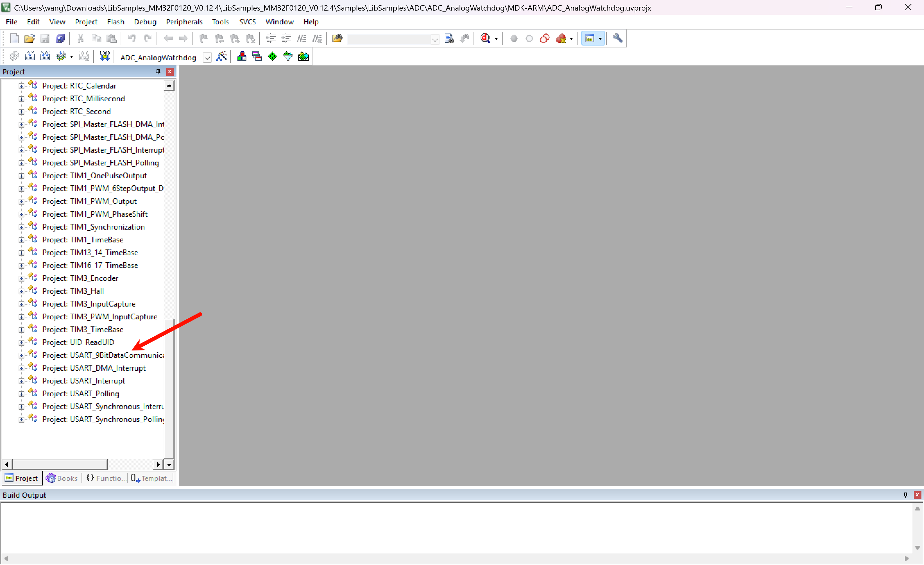
Task: Open the Flash menu
Action: click(x=116, y=22)
